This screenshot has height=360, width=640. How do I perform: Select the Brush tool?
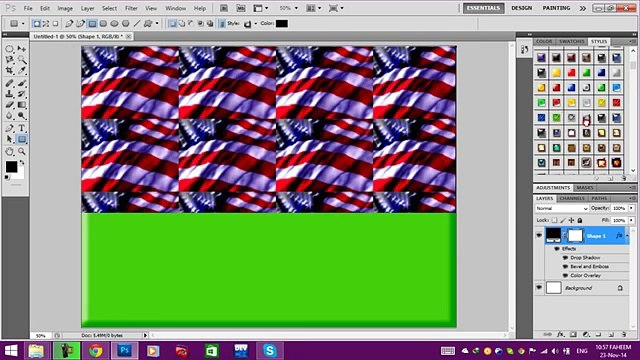(x=22, y=83)
